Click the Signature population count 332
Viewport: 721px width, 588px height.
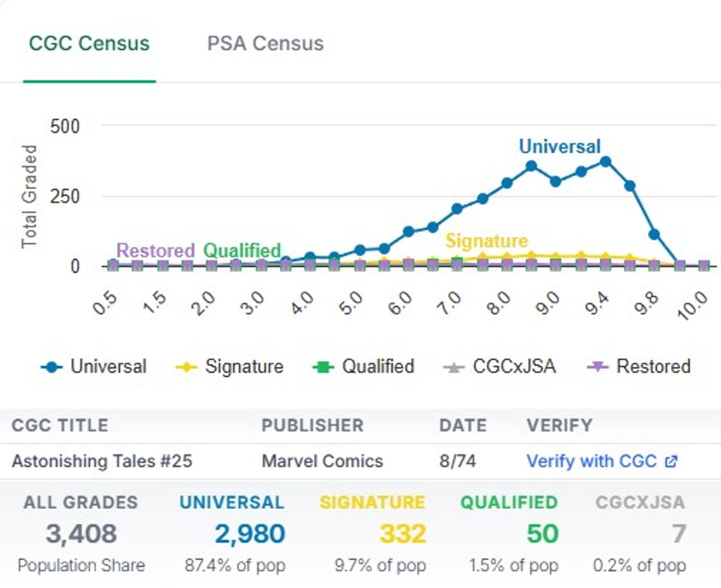point(403,533)
